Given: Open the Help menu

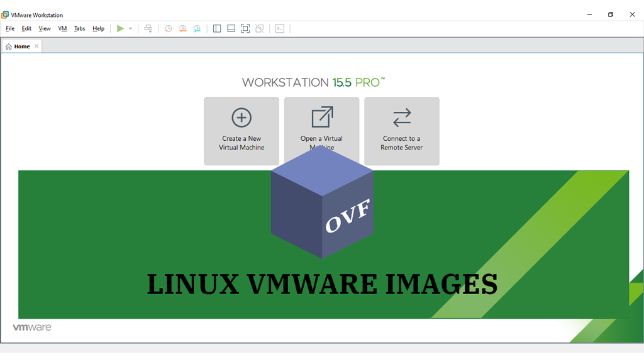Looking at the screenshot, I should pyautogui.click(x=98, y=28).
